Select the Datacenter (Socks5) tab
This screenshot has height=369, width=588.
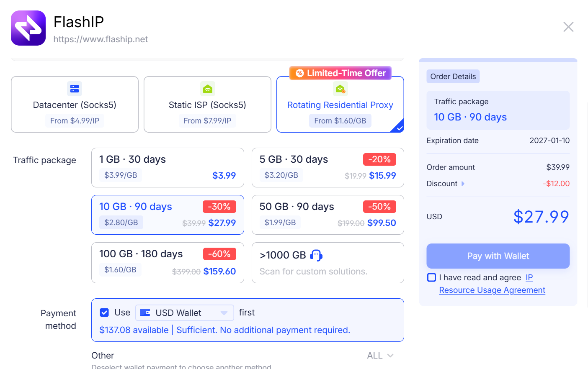(x=75, y=104)
